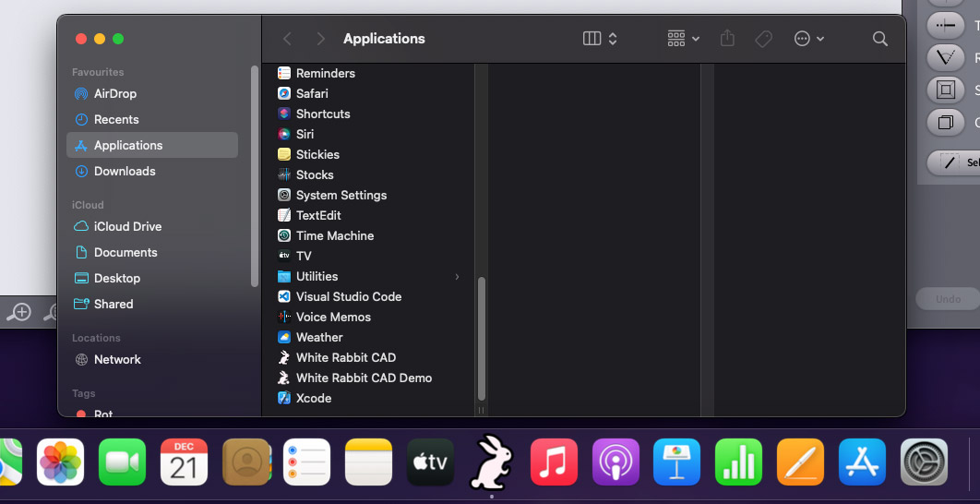Click the column resize handle at bottom
The image size is (980, 504).
point(482,410)
